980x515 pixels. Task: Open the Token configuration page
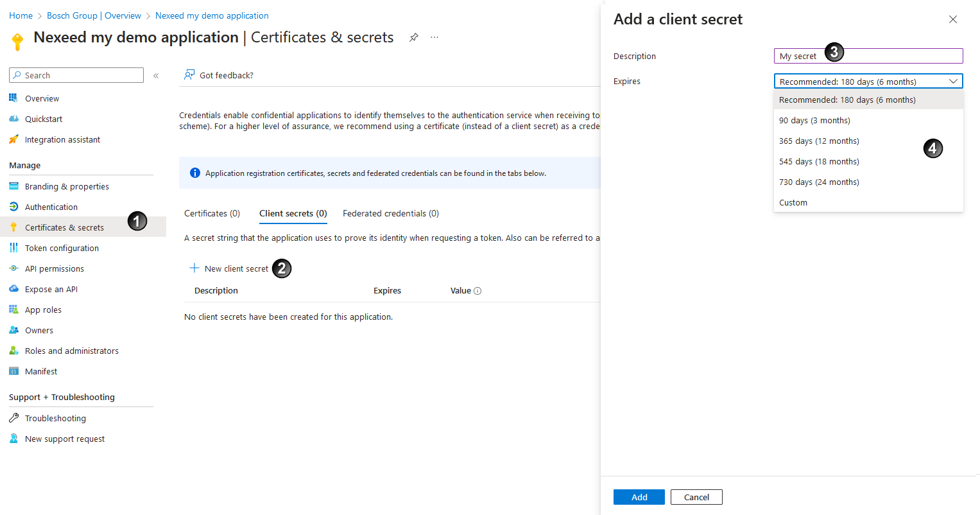tap(62, 247)
